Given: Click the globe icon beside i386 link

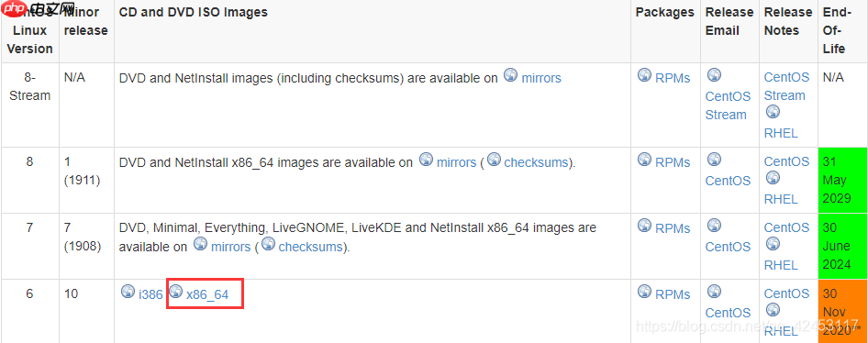Looking at the screenshot, I should pos(128,291).
